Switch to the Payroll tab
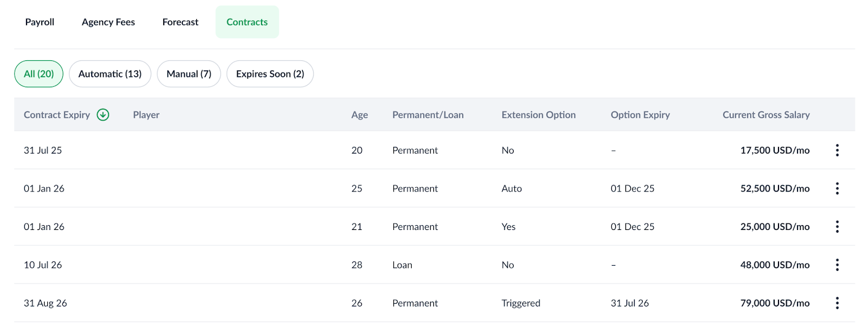 click(40, 22)
